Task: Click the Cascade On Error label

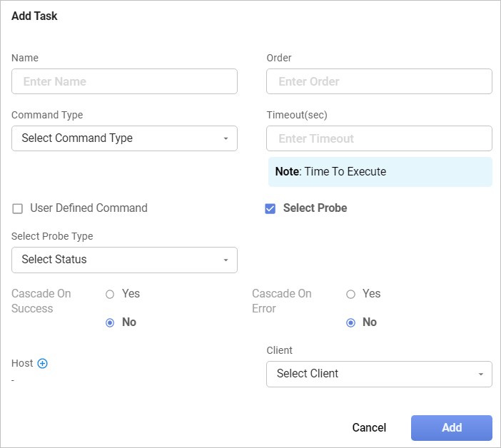Action: point(282,301)
